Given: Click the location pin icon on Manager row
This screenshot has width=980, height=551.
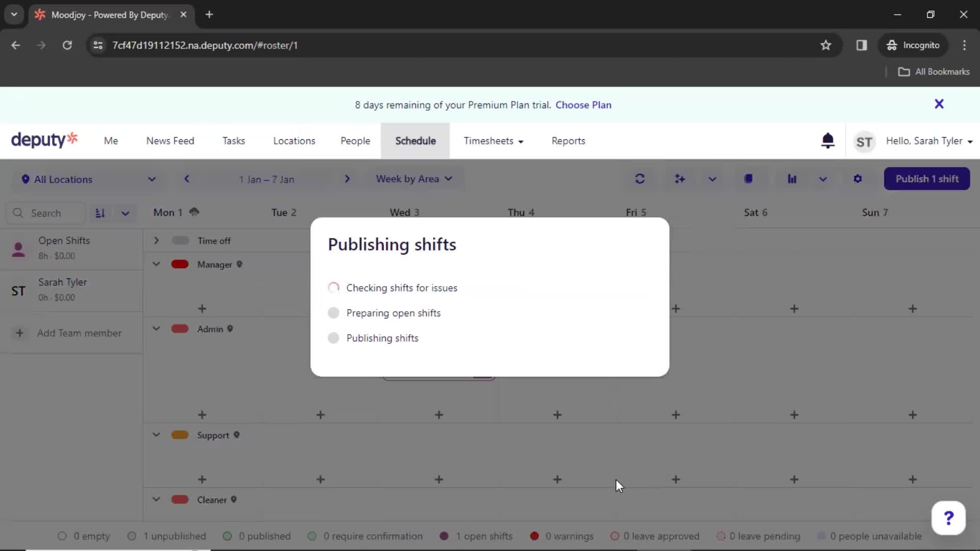Looking at the screenshot, I should pos(240,264).
